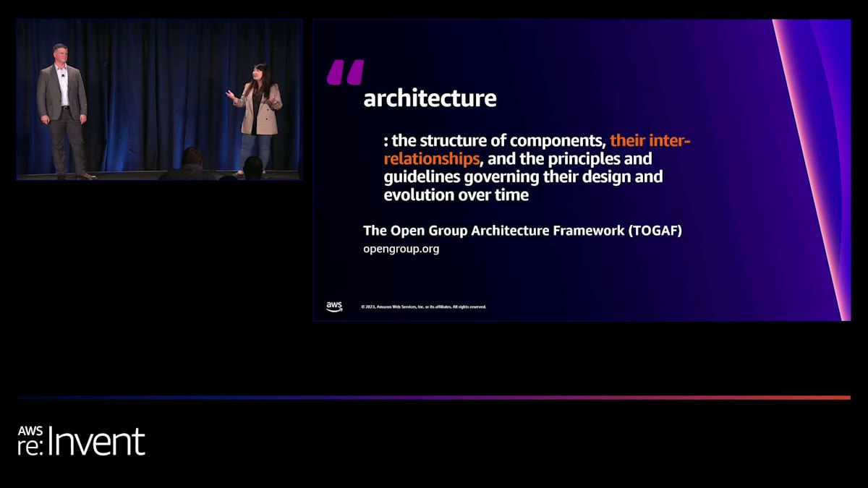This screenshot has width=868, height=488.
Task: Click the AWS re:Invent logo
Action: tap(81, 441)
